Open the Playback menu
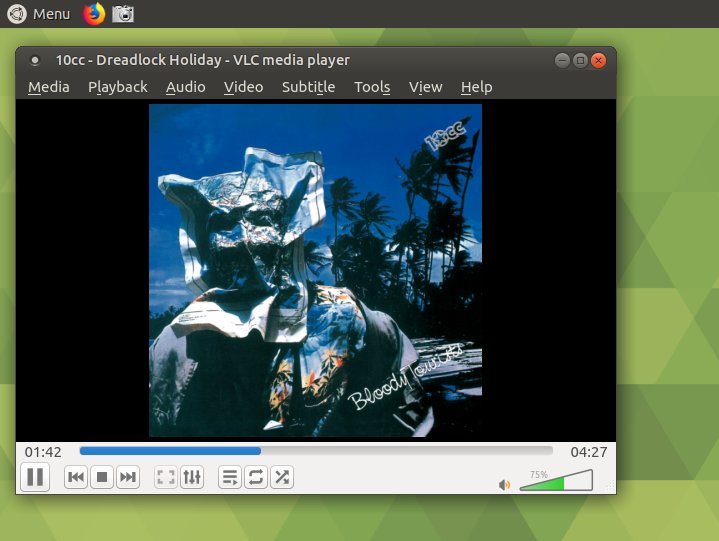 pos(118,87)
